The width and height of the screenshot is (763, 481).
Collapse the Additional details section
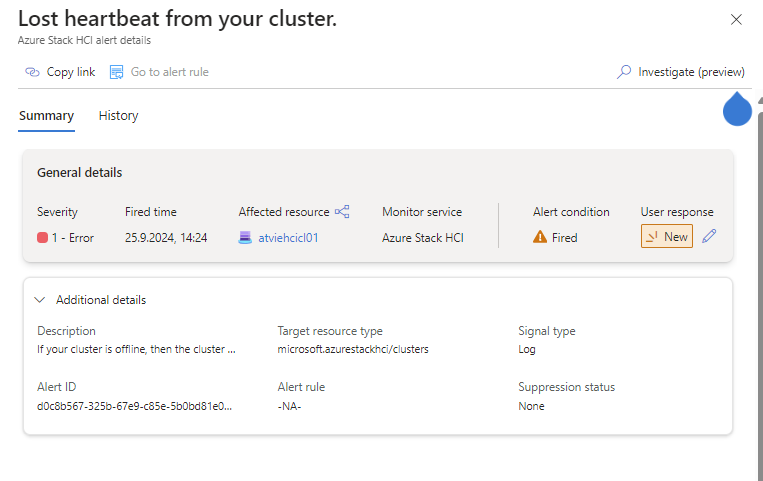coord(40,299)
